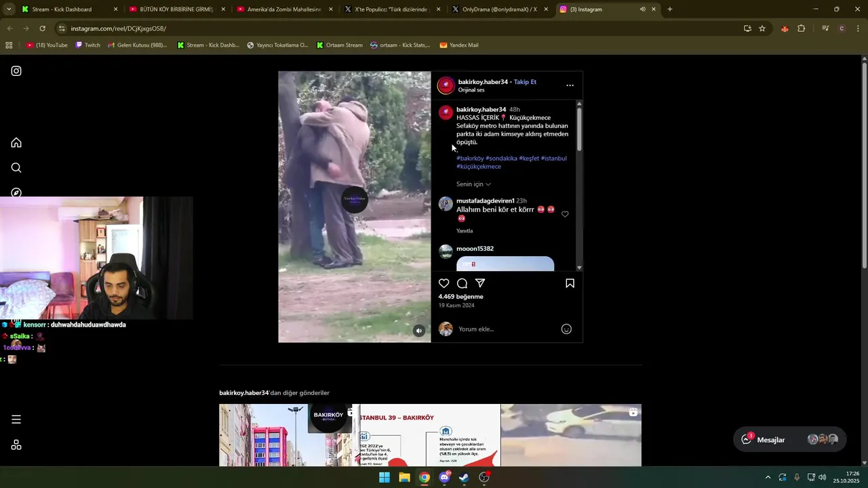Click the address bar URL

pyautogui.click(x=118, y=28)
